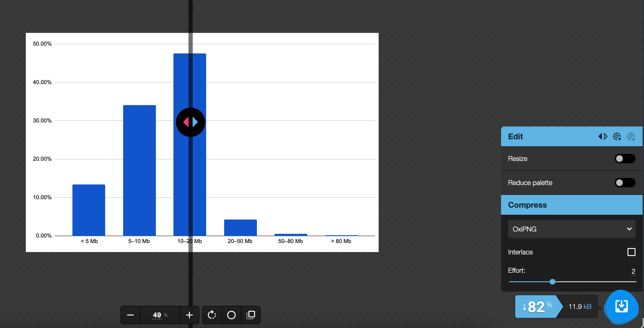Click the paste-settings gear with down arrow
Viewport: 644px width, 328px height.
tap(631, 136)
